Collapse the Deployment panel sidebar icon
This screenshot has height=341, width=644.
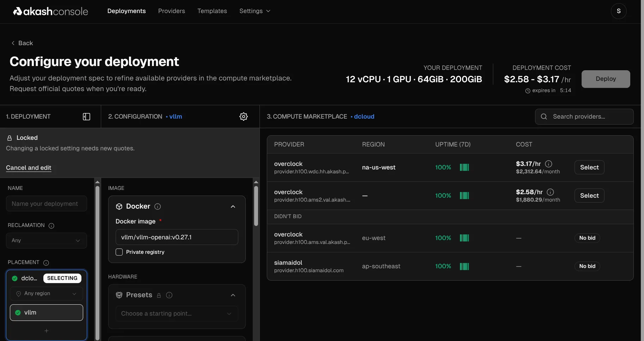86,116
